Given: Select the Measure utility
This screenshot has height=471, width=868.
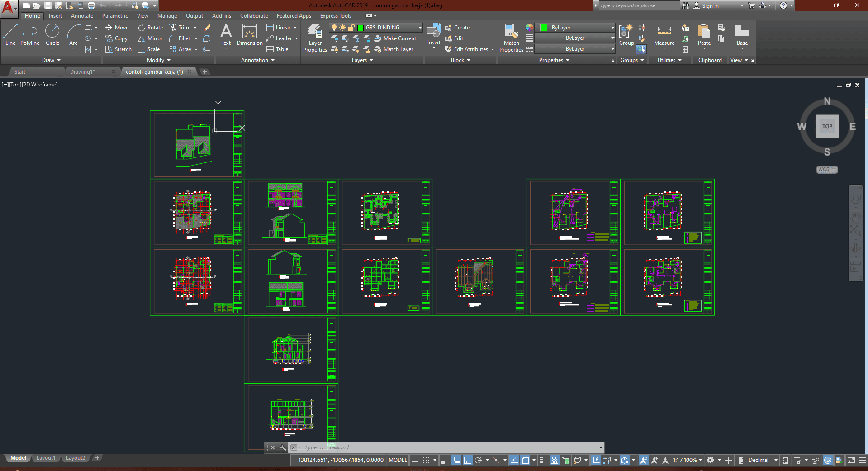Looking at the screenshot, I should pos(664,35).
